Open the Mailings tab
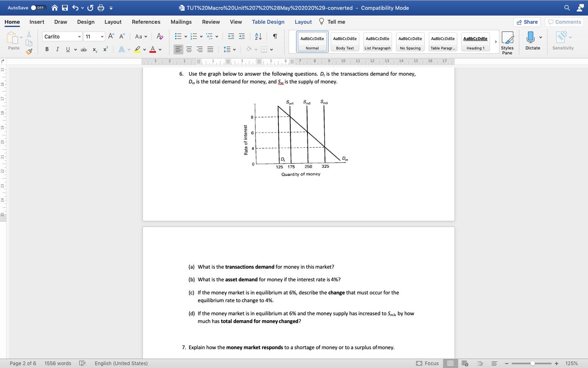This screenshot has height=368, width=588. 181,22
